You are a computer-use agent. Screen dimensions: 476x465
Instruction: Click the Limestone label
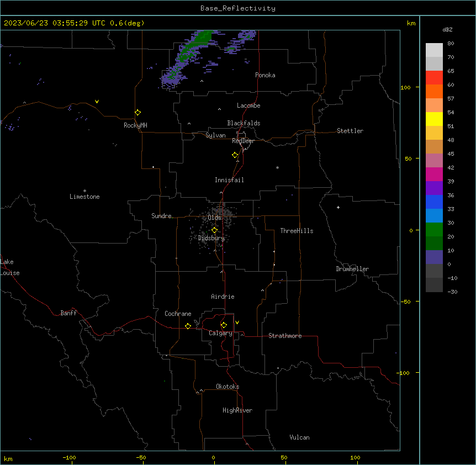[84, 197]
